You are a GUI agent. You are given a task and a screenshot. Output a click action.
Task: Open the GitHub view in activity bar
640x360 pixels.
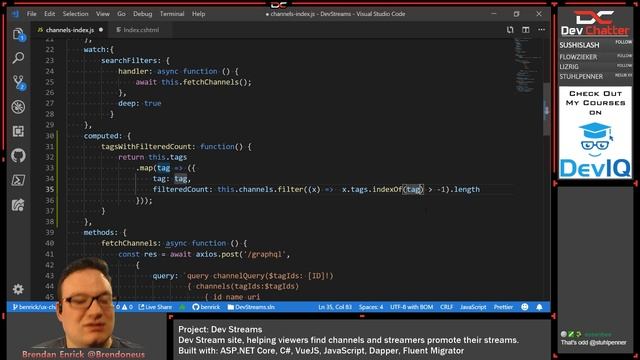click(x=18, y=156)
